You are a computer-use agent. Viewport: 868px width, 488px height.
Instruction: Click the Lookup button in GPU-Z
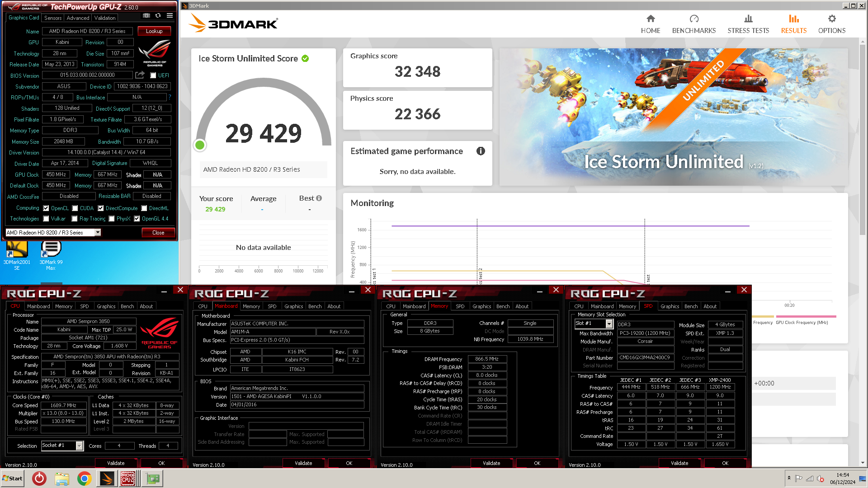[x=154, y=31]
